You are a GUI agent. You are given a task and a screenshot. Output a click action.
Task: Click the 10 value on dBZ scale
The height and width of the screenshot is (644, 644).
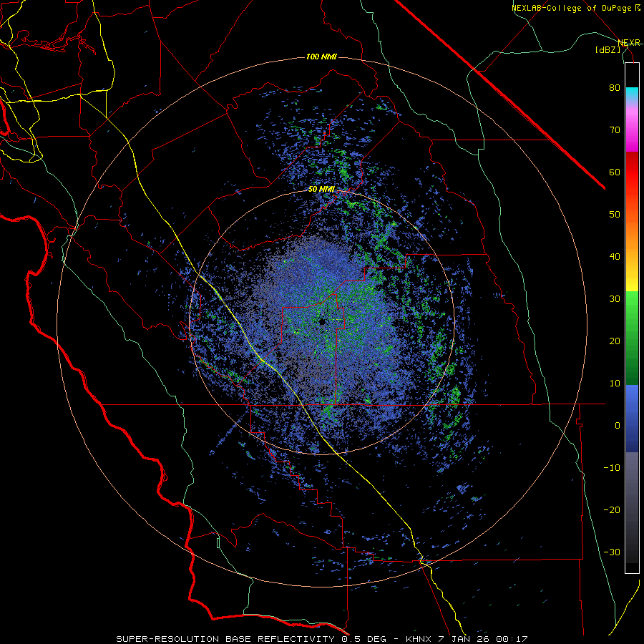(x=615, y=384)
